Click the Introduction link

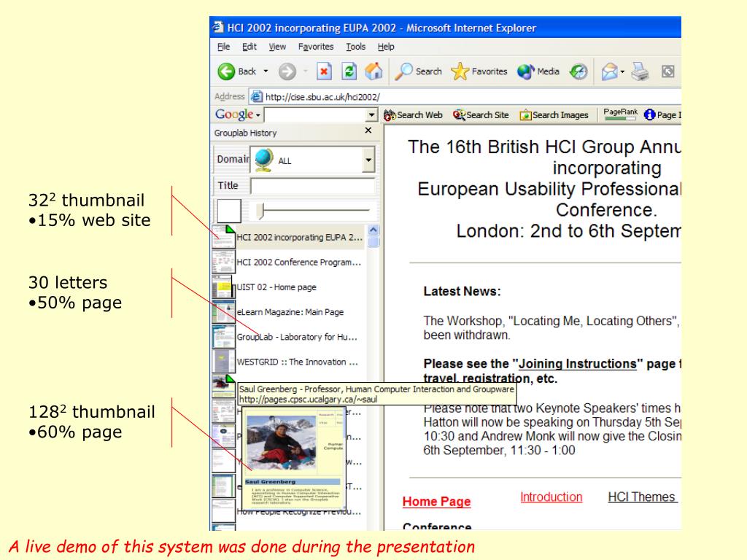(551, 497)
